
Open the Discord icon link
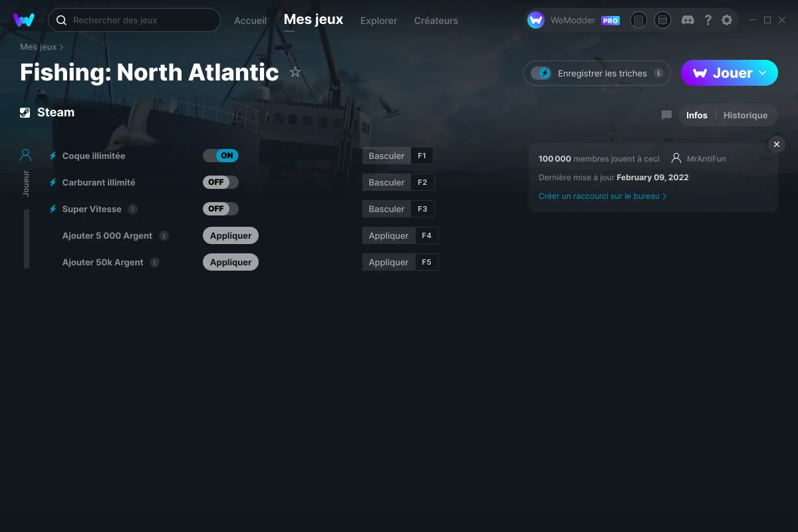(688, 20)
